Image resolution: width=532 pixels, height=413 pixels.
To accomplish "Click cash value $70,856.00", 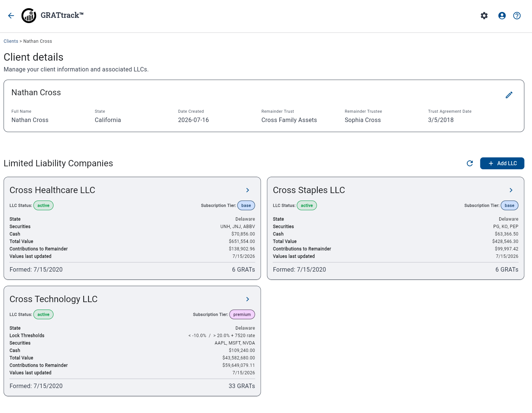I will click(x=243, y=234).
